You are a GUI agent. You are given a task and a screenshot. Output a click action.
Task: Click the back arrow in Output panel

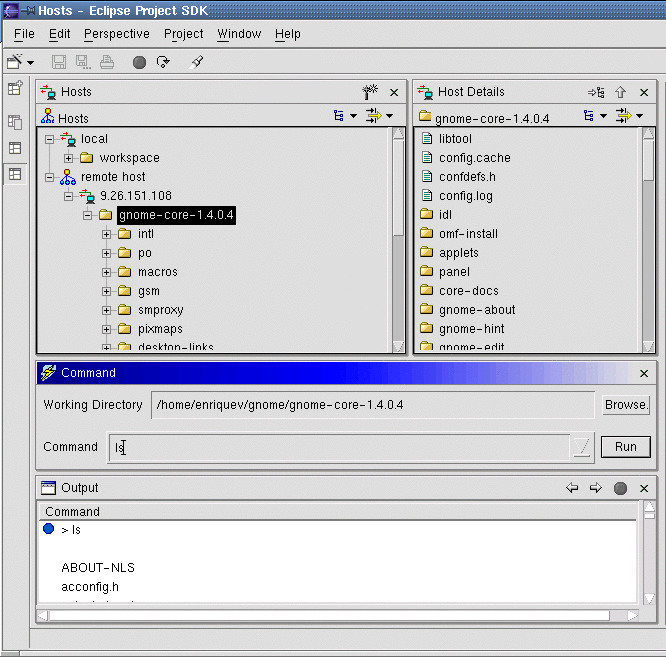point(572,488)
